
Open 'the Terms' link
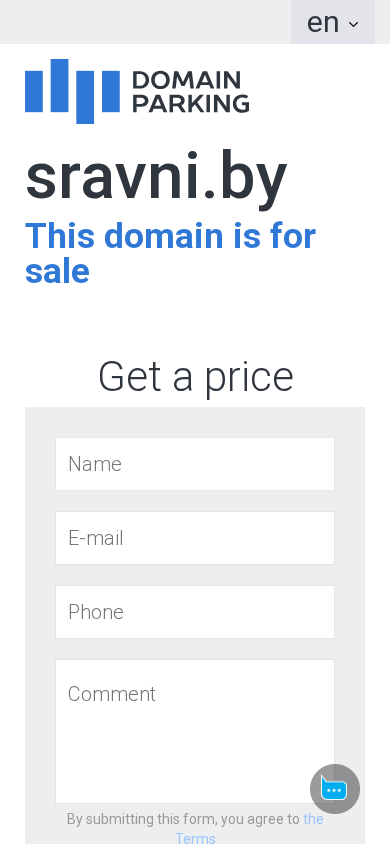pos(249,829)
